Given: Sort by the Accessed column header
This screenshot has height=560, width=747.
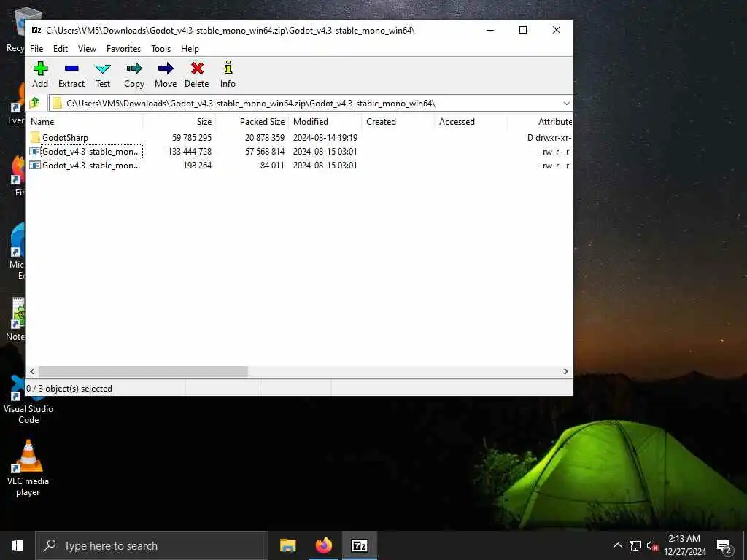Looking at the screenshot, I should (x=471, y=122).
